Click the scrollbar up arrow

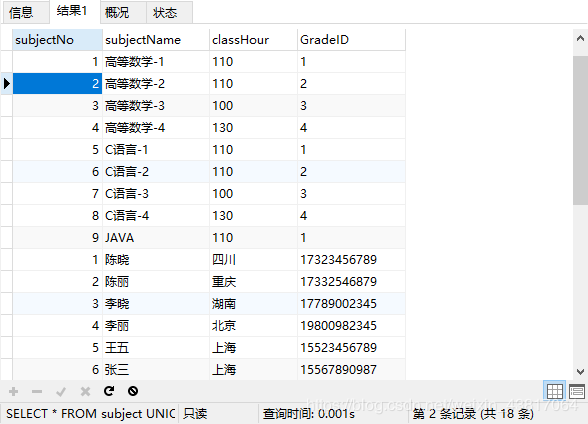[x=580, y=38]
